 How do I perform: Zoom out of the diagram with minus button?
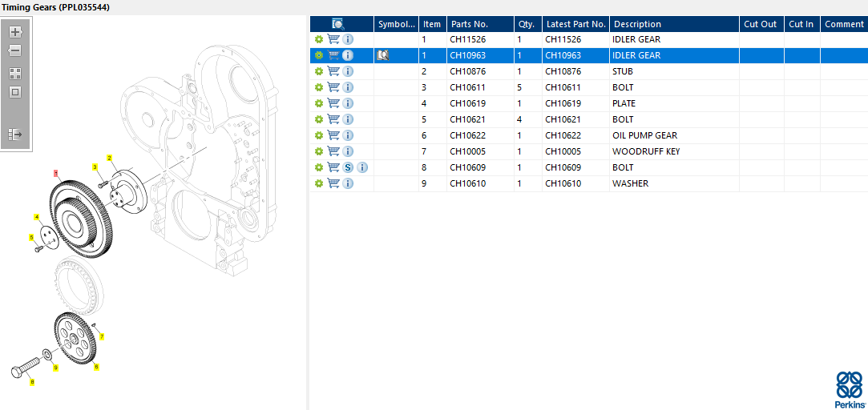(15, 50)
